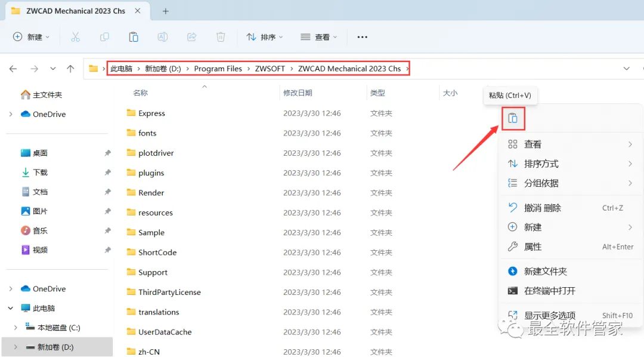Screen dimensions: 644x357
Task: Open the 查看 view dropdown in toolbar
Action: [x=318, y=37]
